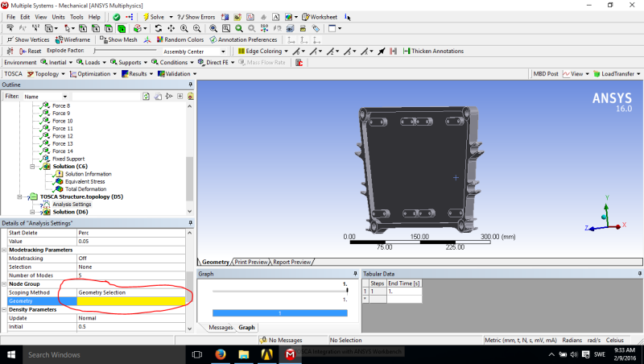
Task: Open the Assembly Center combo box
Action: coord(194,52)
